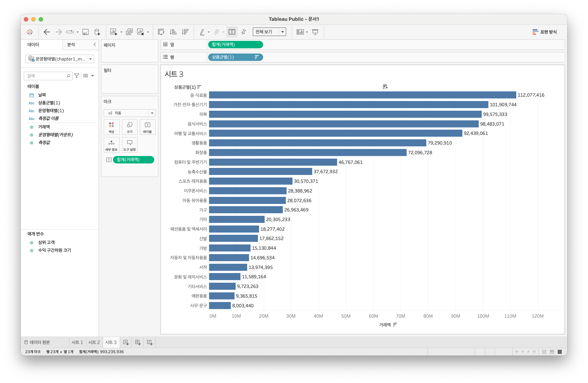Switch to the 분석 pane tab
Image resolution: width=588 pixels, height=383 pixels.
point(71,44)
